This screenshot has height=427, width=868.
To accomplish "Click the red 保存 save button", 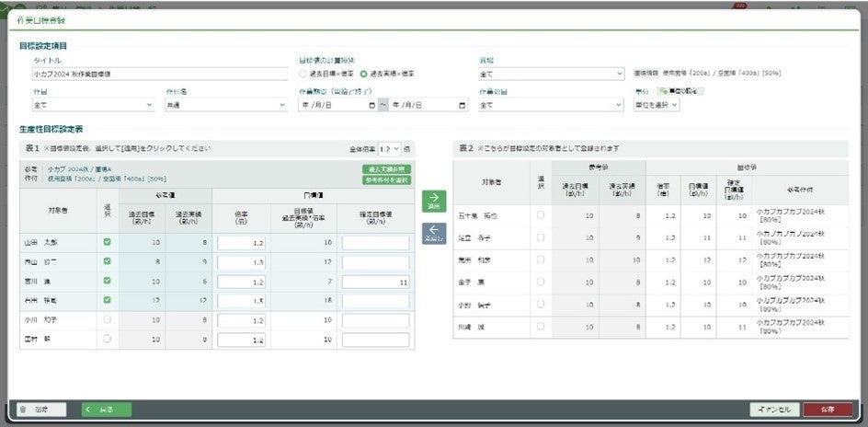I will [x=828, y=410].
